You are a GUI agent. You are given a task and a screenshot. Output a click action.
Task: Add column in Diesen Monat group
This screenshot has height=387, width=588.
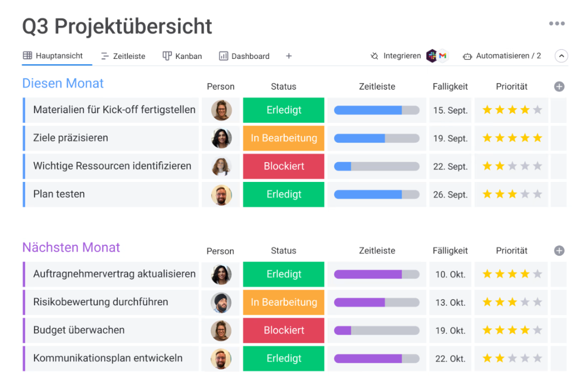[x=559, y=87]
